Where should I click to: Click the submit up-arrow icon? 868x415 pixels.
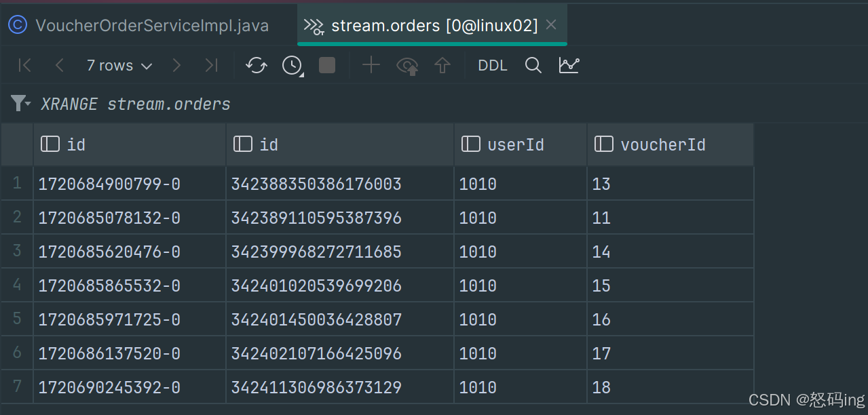(x=442, y=66)
